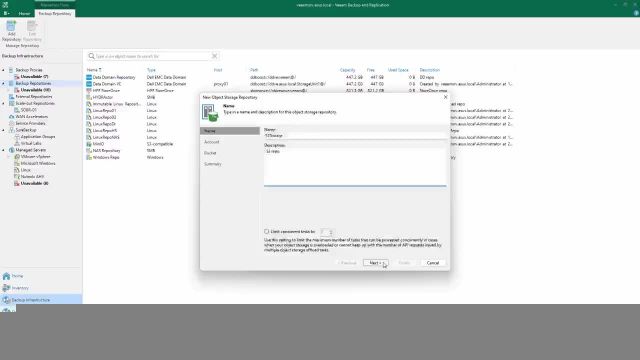Click the MinIO repository row icon
The height and width of the screenshot is (360, 640).
pos(89,144)
